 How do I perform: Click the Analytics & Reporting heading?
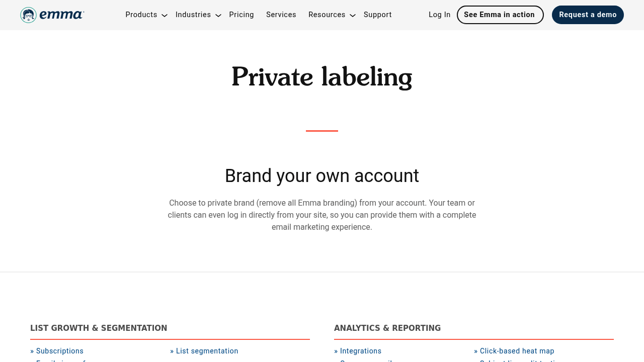[387, 328]
